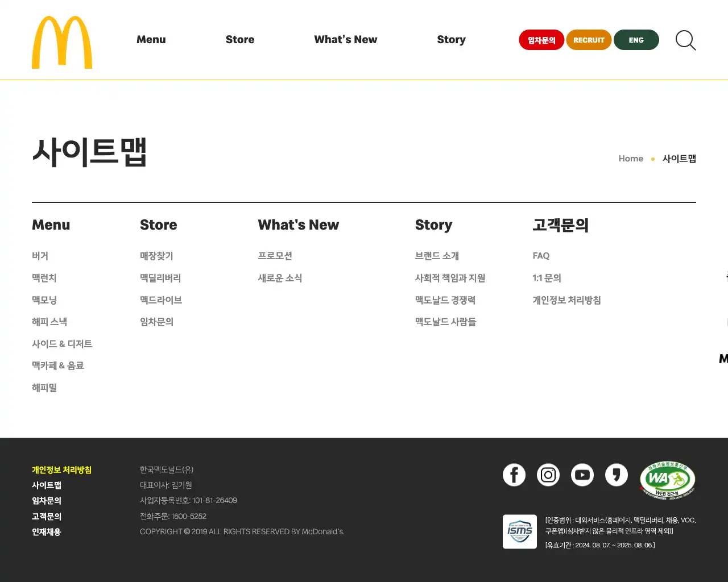Open the 1:1 문의 link
This screenshot has width=728, height=582.
(x=547, y=278)
